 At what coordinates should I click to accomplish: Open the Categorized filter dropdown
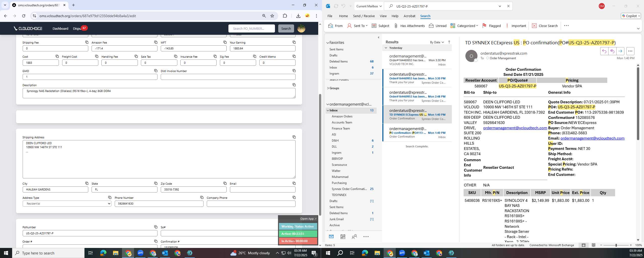[464, 26]
